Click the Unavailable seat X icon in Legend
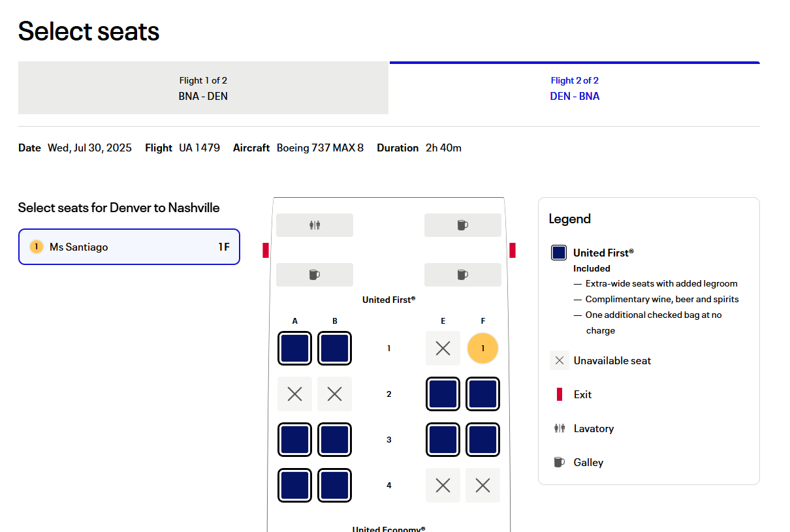This screenshot has height=532, width=790. (x=560, y=360)
